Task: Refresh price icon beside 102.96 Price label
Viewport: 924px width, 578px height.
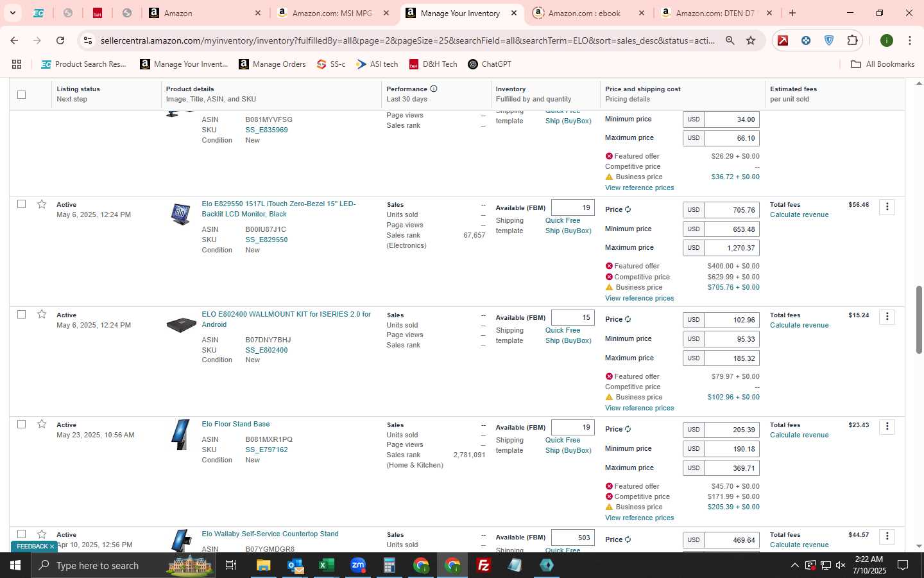Action: [x=628, y=319]
